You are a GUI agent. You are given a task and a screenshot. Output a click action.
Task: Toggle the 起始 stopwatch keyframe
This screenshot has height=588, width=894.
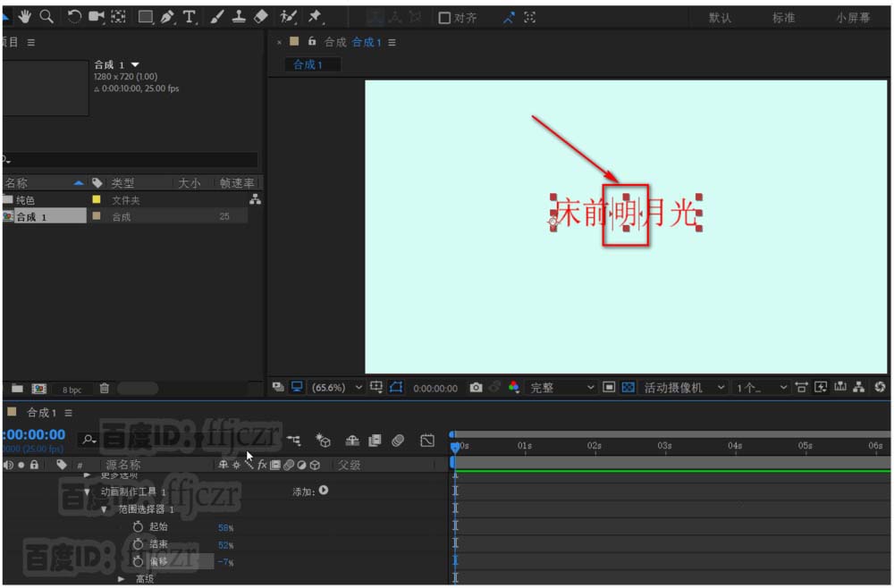click(138, 527)
